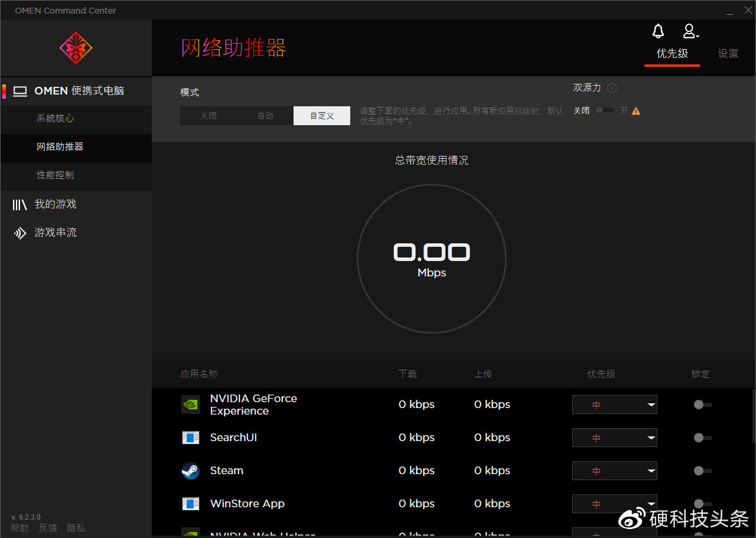Open 我的游戏 from the sidebar

pyautogui.click(x=56, y=204)
